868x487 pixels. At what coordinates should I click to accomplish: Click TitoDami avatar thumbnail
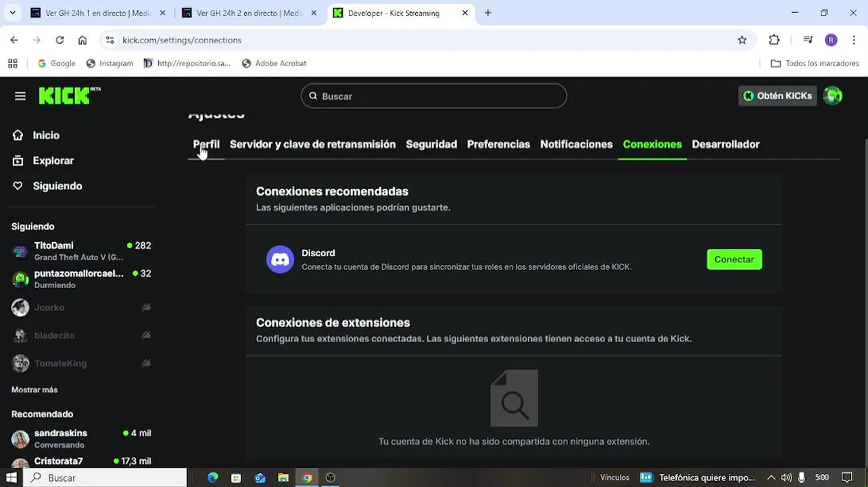[20, 252]
